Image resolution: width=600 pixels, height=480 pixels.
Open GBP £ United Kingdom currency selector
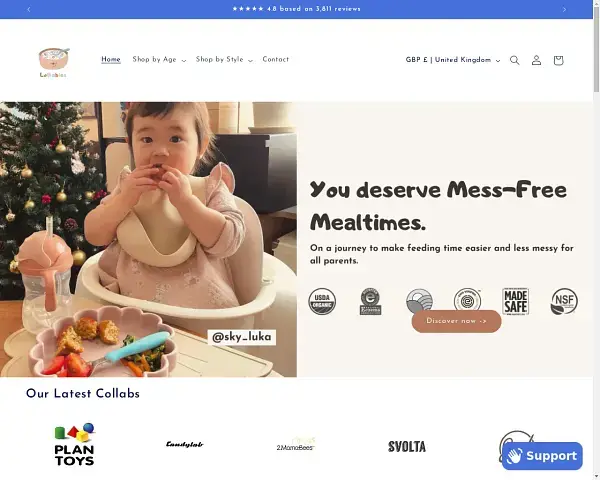click(x=453, y=60)
